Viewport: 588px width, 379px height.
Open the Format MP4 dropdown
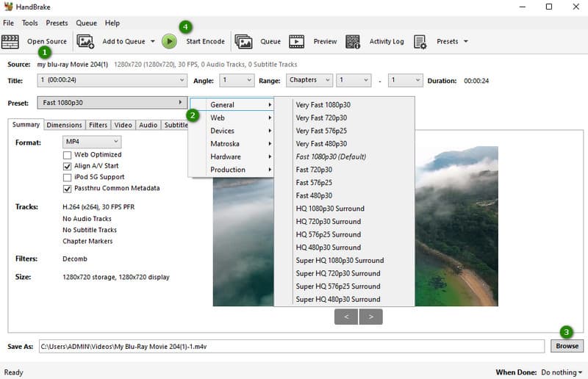click(92, 141)
